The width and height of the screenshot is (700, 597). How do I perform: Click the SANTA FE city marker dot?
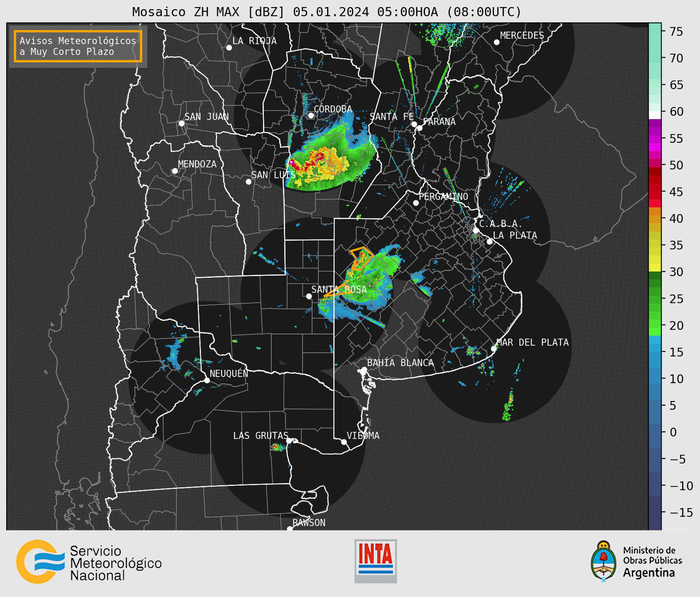(x=414, y=124)
